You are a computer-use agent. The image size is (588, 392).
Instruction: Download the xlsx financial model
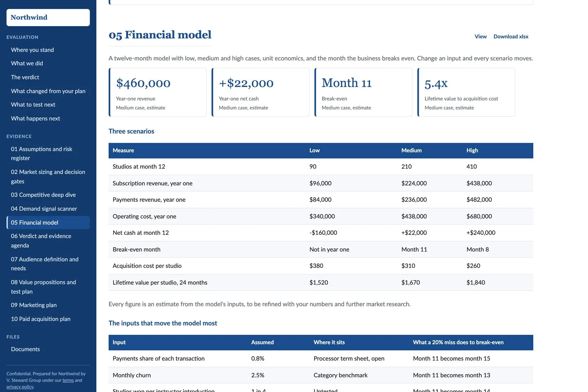click(x=511, y=36)
